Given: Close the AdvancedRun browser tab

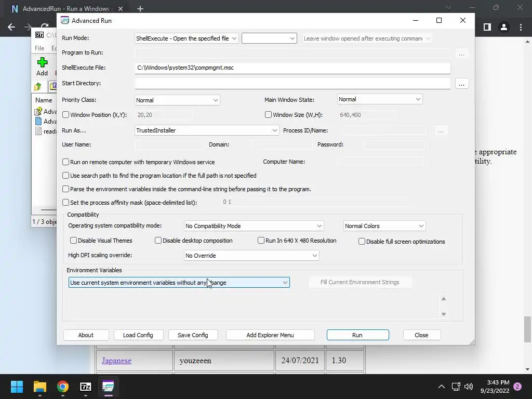Looking at the screenshot, I should point(121,9).
